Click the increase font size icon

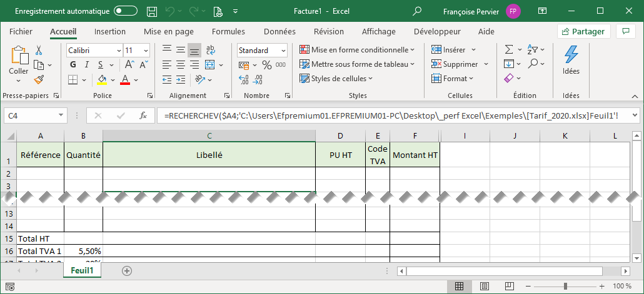[x=129, y=64]
